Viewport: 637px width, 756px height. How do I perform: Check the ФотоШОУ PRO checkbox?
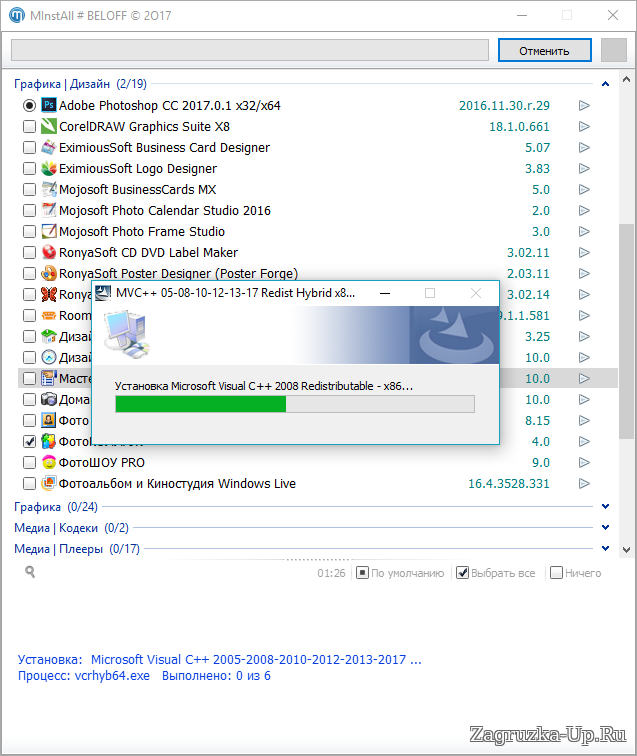(29, 462)
